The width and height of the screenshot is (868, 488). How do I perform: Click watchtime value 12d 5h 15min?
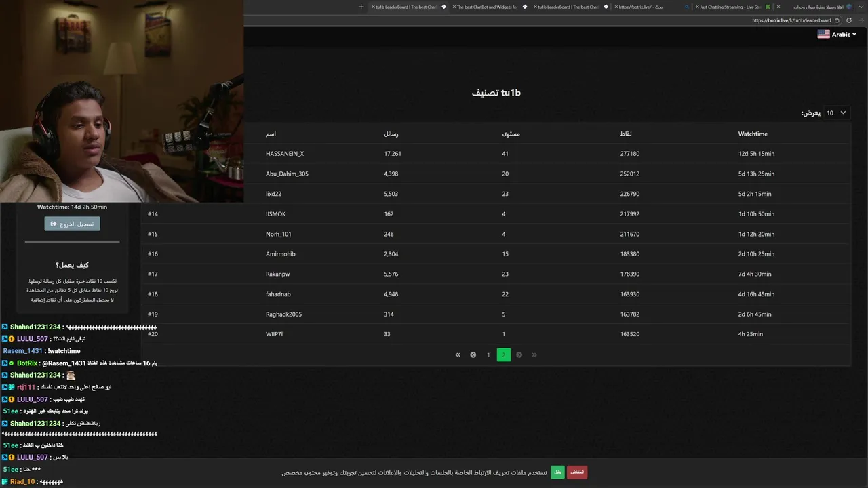coord(756,154)
